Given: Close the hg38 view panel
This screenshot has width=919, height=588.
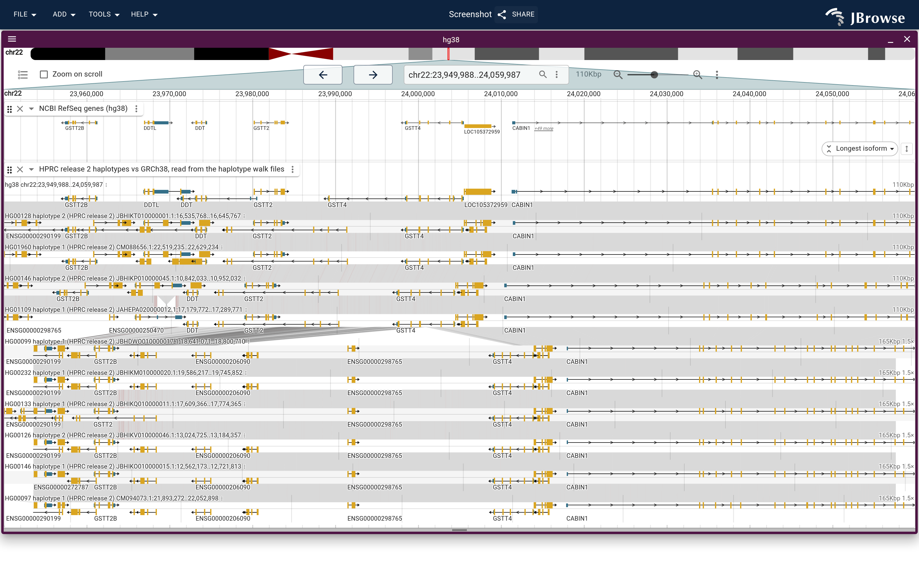Looking at the screenshot, I should pos(907,39).
